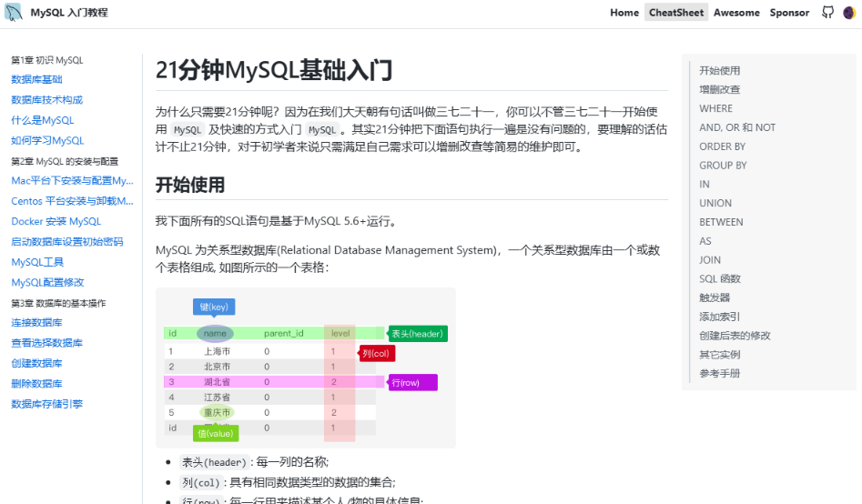Open 连接数据库 sidebar link

click(x=36, y=323)
